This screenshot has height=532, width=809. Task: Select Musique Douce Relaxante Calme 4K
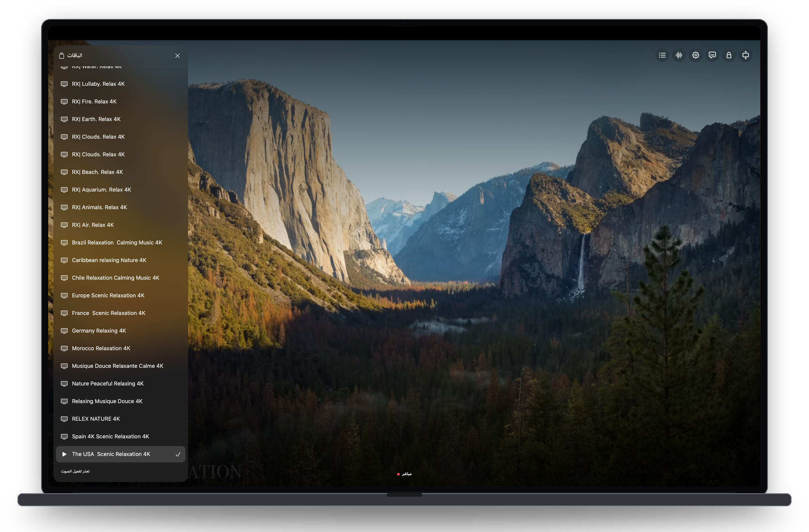coord(121,366)
